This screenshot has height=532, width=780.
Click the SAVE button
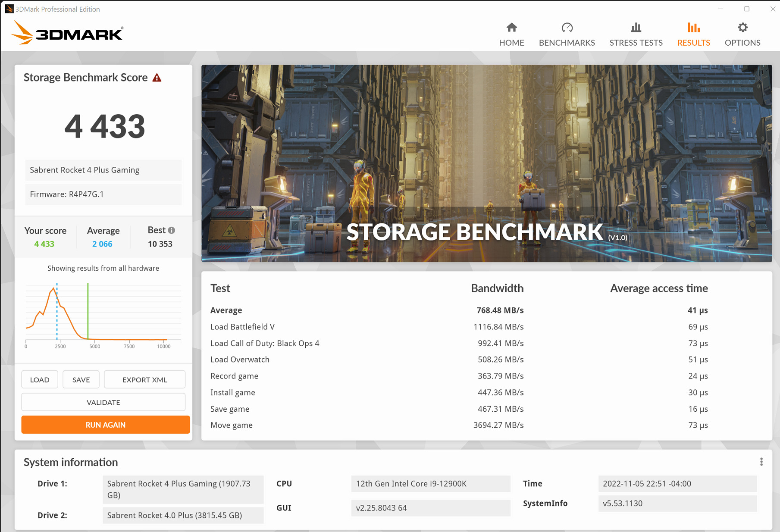[x=81, y=380]
